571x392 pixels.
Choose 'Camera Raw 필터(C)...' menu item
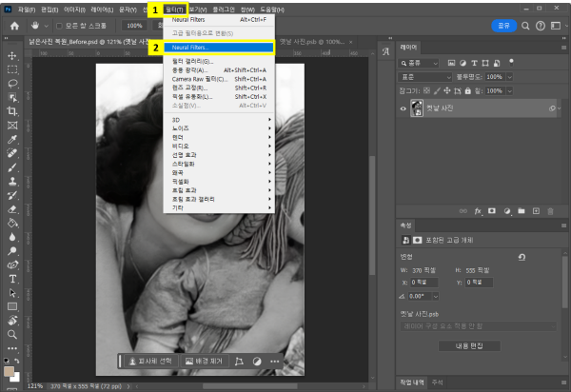click(x=219, y=79)
